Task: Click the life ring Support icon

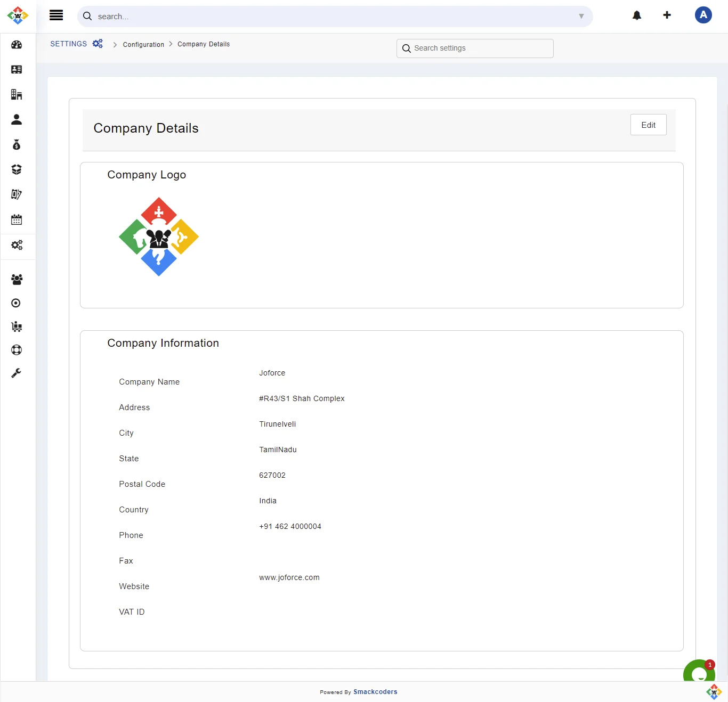Action: (x=17, y=350)
